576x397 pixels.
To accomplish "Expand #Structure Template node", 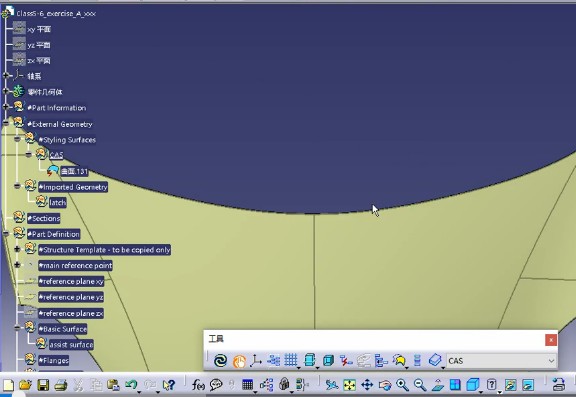I will pos(17,249).
